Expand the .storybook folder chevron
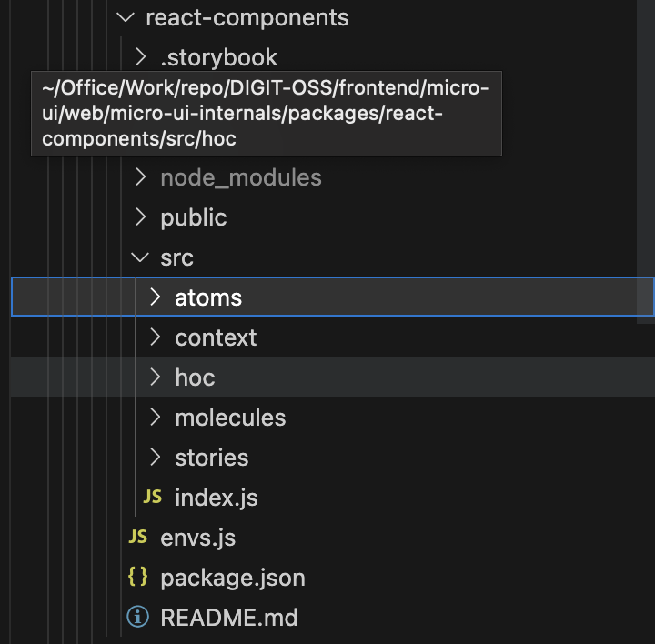 (140, 57)
